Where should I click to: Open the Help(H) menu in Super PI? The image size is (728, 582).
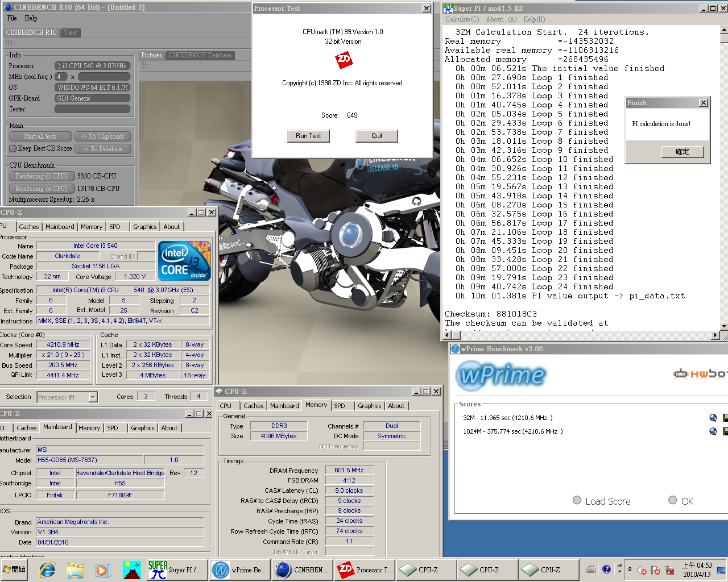click(x=534, y=19)
